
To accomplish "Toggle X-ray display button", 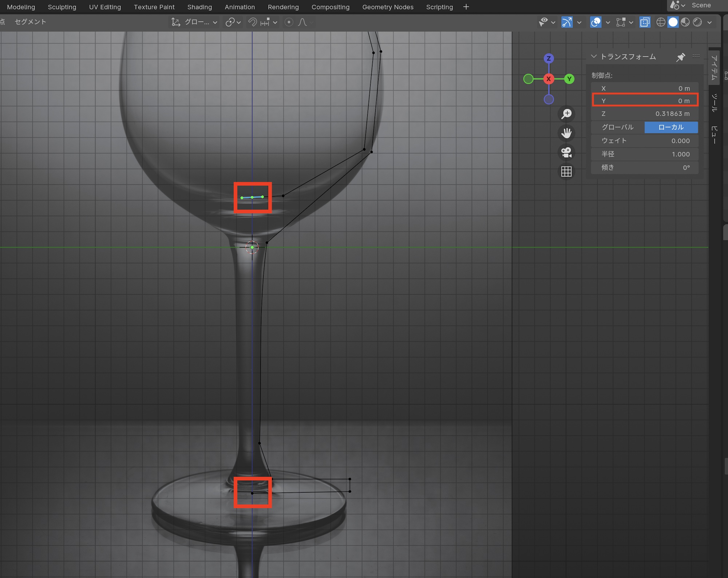I will [645, 22].
